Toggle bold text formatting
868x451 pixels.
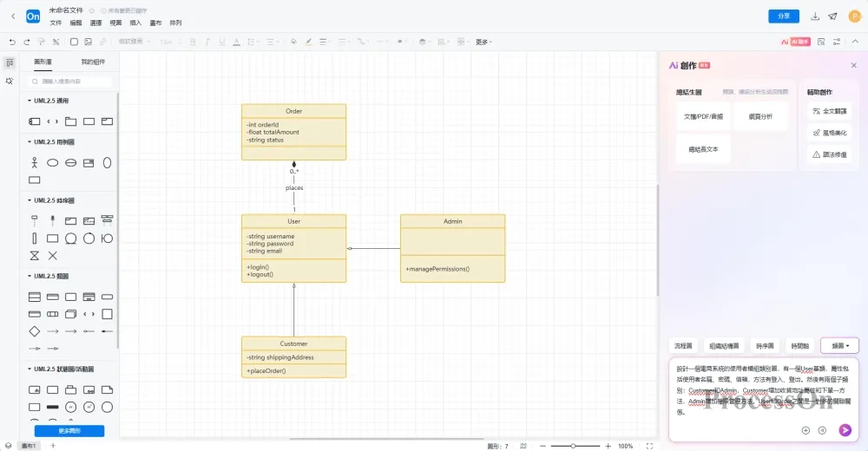tap(192, 42)
